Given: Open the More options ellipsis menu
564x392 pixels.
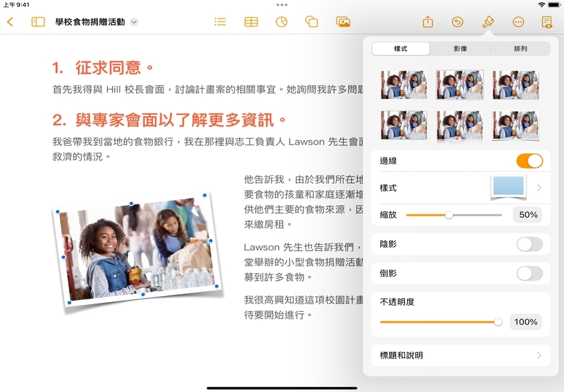Looking at the screenshot, I should pos(518,22).
